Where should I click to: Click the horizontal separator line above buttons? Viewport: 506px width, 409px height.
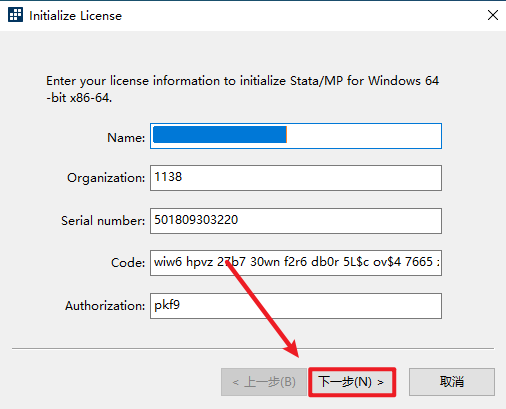pos(253,349)
